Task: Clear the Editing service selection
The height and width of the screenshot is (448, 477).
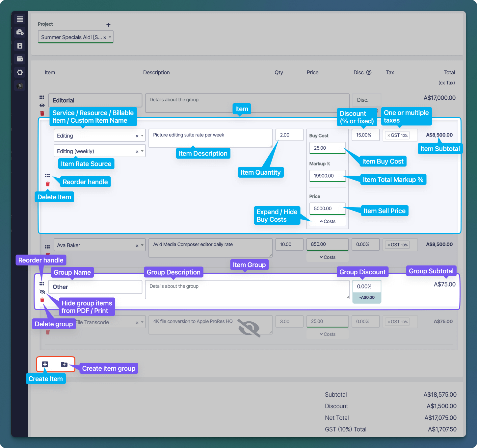Action: click(137, 136)
